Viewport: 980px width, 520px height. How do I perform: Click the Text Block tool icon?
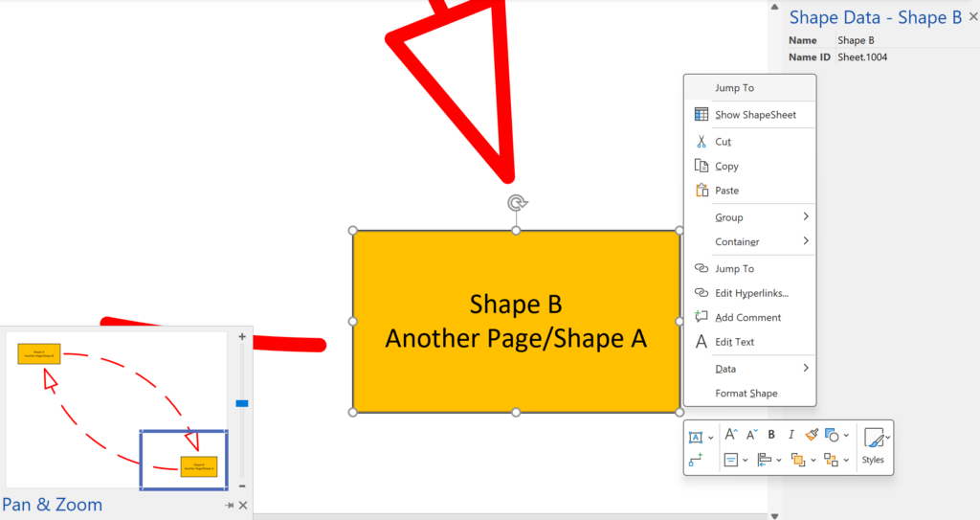tap(696, 436)
